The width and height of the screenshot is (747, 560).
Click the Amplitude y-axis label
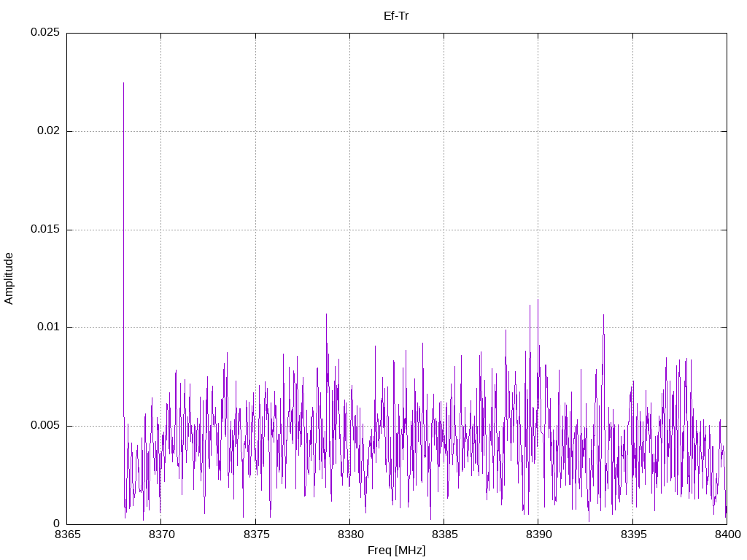pyautogui.click(x=9, y=279)
